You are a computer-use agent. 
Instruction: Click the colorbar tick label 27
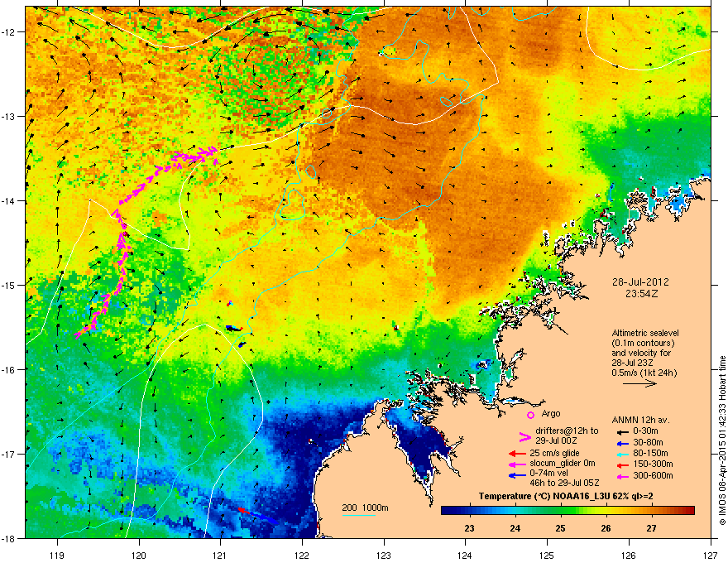click(x=651, y=528)
